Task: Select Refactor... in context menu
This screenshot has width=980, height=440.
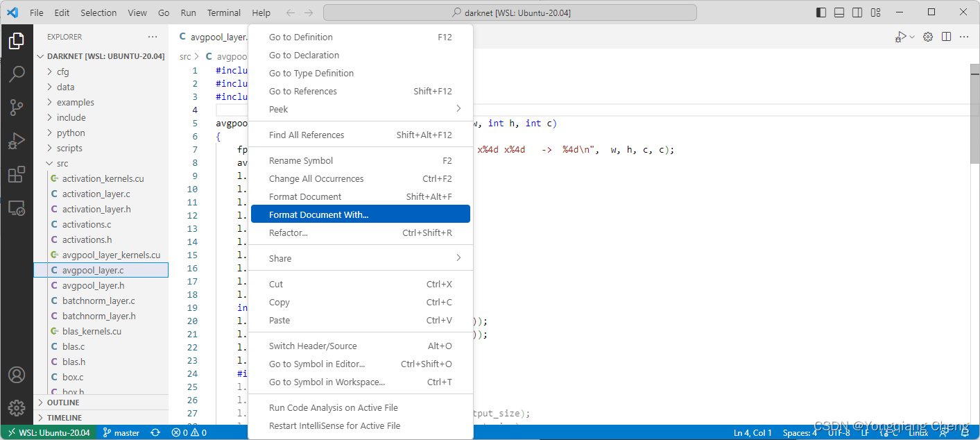Action: tap(361, 232)
